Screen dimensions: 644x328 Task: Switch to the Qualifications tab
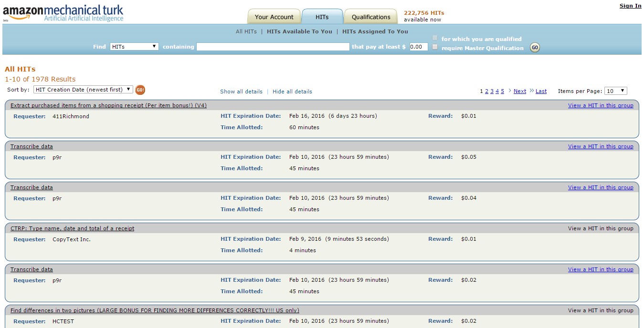click(x=371, y=16)
